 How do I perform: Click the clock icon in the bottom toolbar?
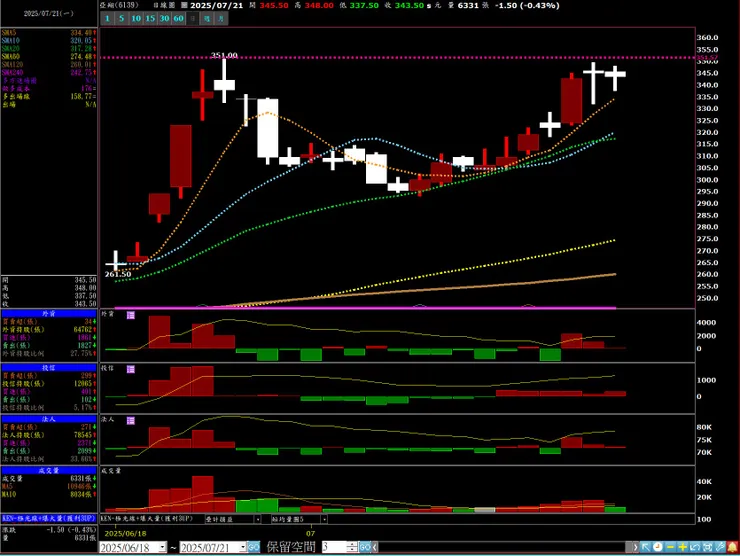tap(657, 548)
